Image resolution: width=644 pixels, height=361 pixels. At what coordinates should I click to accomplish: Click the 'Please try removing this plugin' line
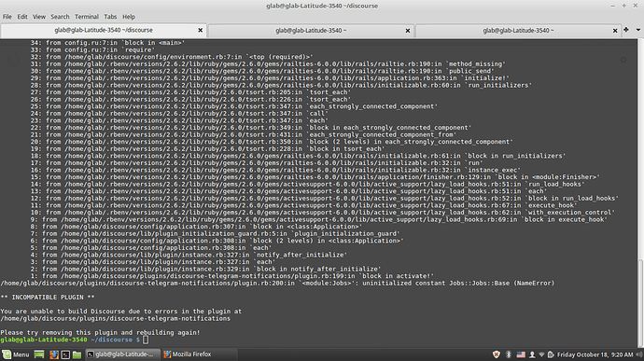pos(100,333)
